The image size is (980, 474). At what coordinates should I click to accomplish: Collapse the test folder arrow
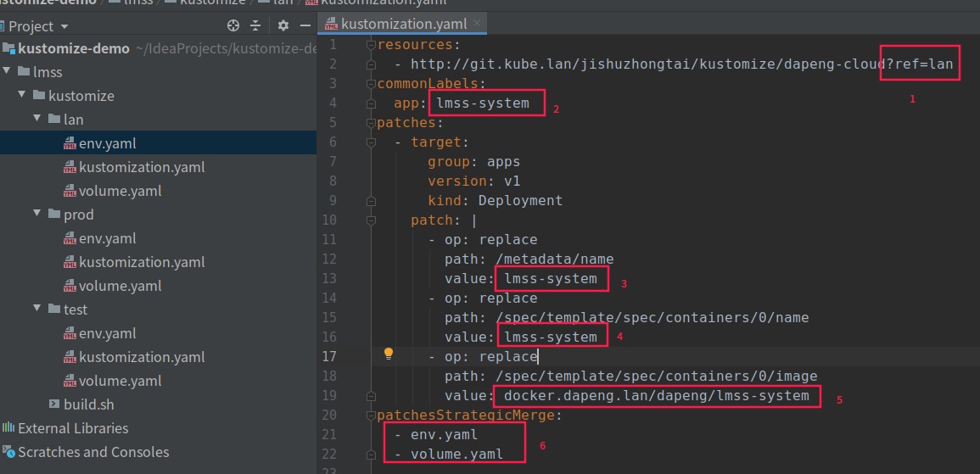click(37, 309)
